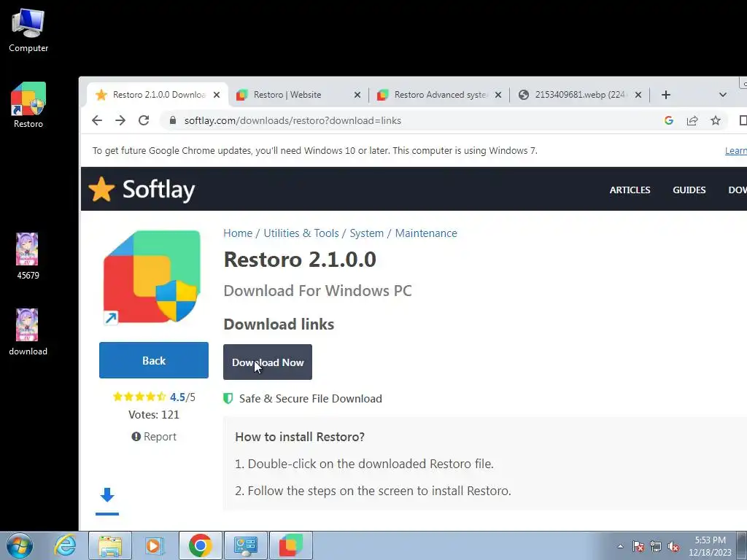Select the 45679 image file on desktop
Image resolution: width=747 pixels, height=560 pixels.
coord(28,256)
